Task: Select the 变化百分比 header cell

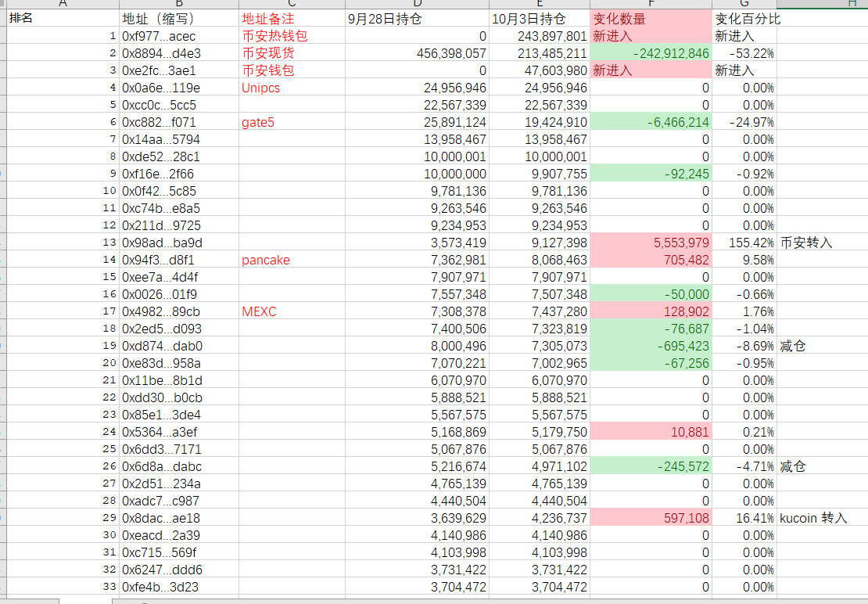Action: (x=744, y=18)
